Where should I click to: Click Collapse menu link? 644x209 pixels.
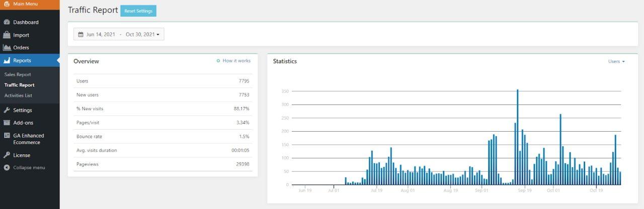[29, 167]
